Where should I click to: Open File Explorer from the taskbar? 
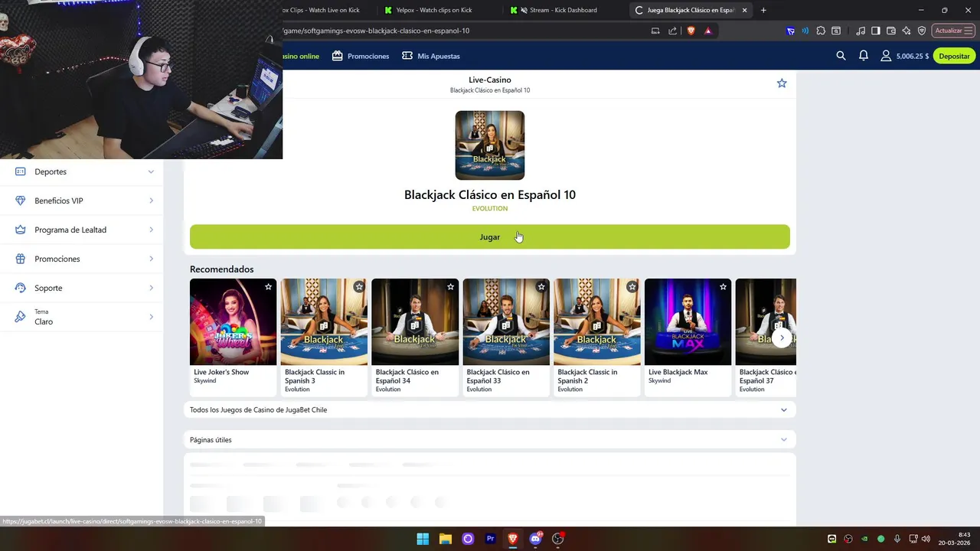click(x=446, y=539)
